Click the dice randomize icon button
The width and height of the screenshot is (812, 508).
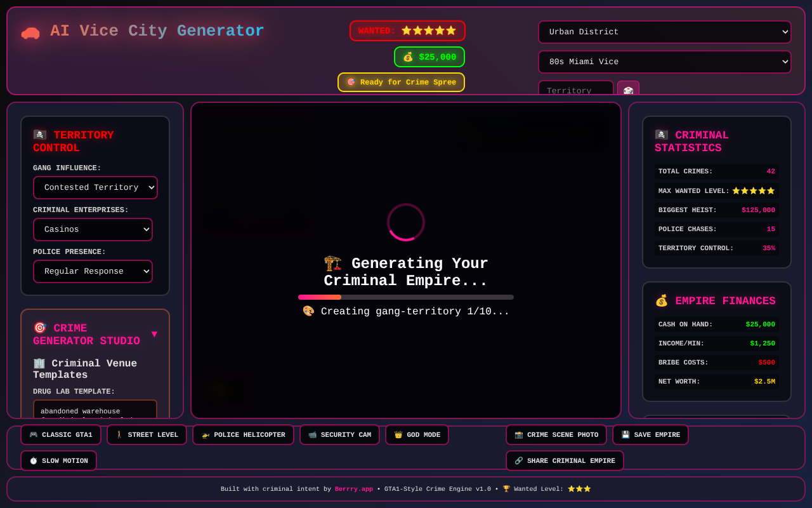(x=628, y=90)
